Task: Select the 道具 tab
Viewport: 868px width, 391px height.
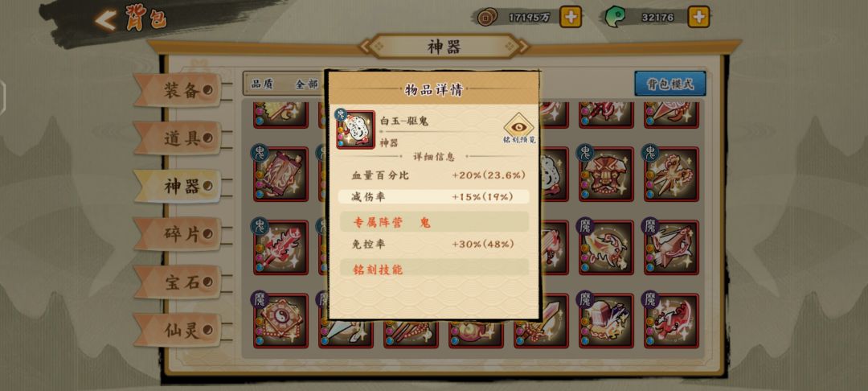Action: coord(178,138)
